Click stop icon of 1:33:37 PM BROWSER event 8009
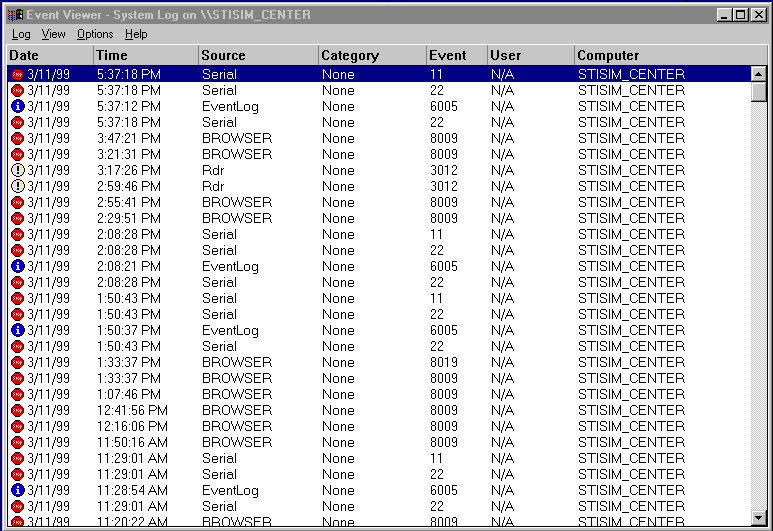 point(17,378)
